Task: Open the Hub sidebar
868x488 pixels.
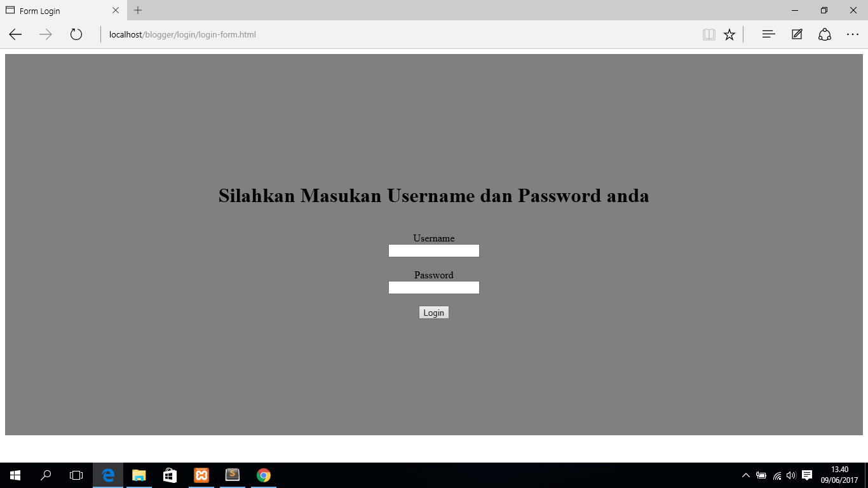Action: 768,34
